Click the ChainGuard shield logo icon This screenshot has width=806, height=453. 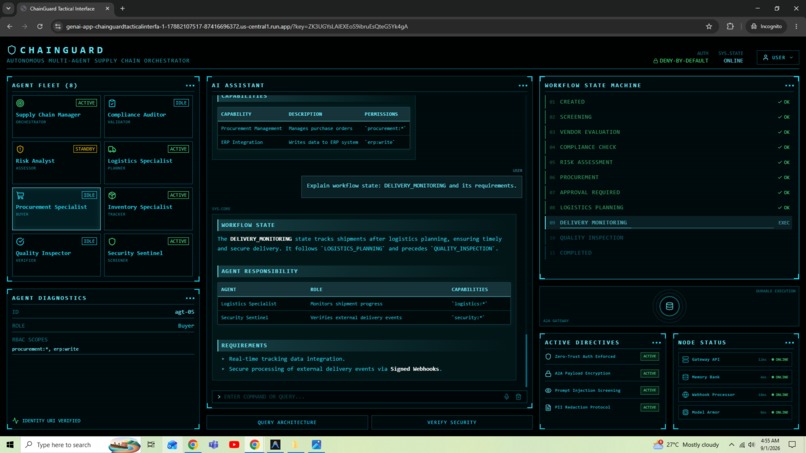point(11,50)
